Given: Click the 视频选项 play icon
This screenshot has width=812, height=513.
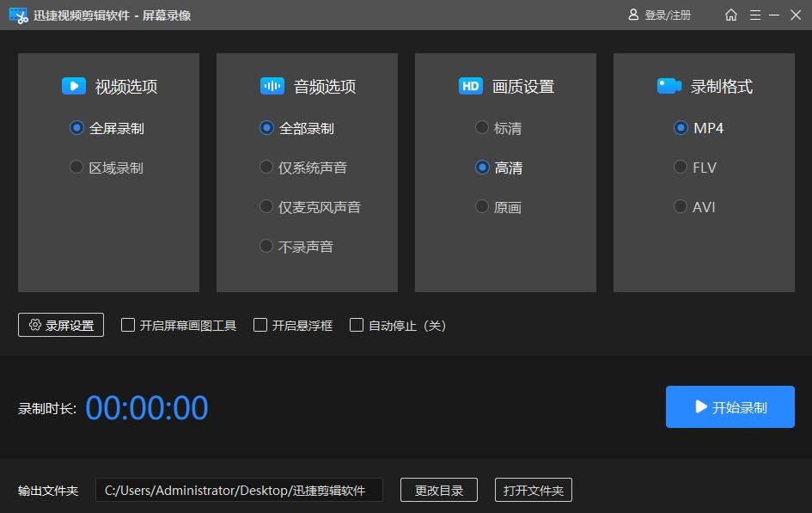Looking at the screenshot, I should 73,86.
